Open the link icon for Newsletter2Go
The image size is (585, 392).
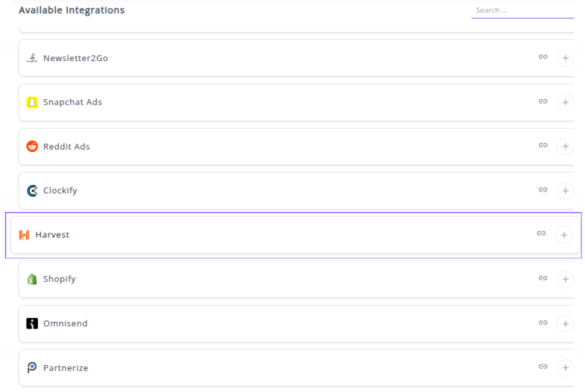click(543, 57)
